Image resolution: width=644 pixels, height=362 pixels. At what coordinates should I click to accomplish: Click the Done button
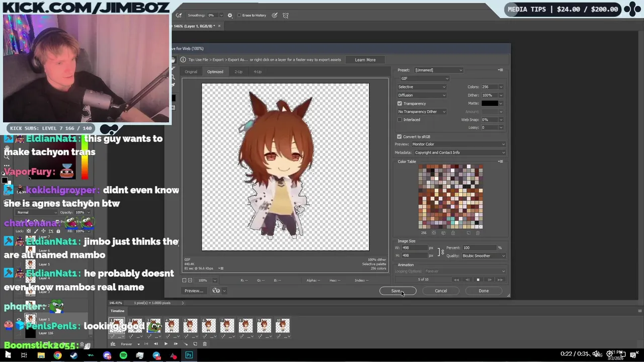pyautogui.click(x=484, y=291)
